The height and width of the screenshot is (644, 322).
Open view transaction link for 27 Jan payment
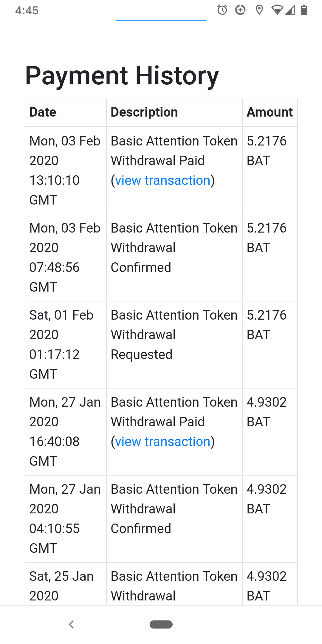point(163,442)
